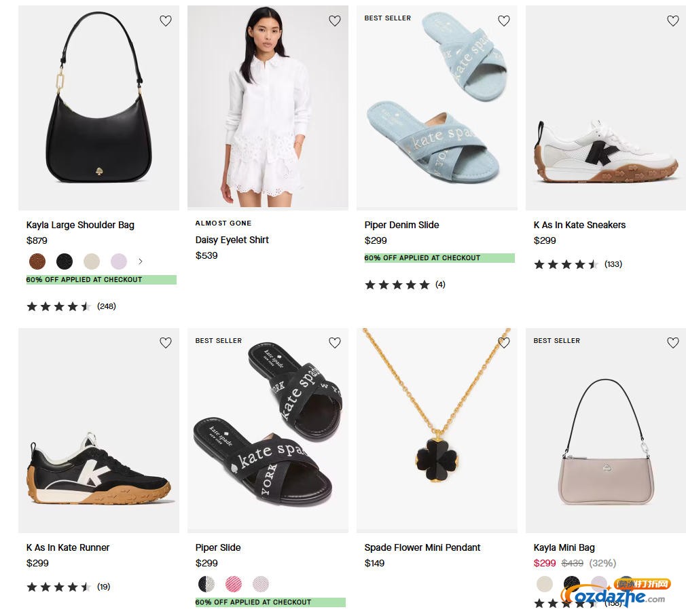This screenshot has height=616, width=686.
Task: Choose cream swatch for Kayla Large Shoulder Bag
Action: pos(92,261)
